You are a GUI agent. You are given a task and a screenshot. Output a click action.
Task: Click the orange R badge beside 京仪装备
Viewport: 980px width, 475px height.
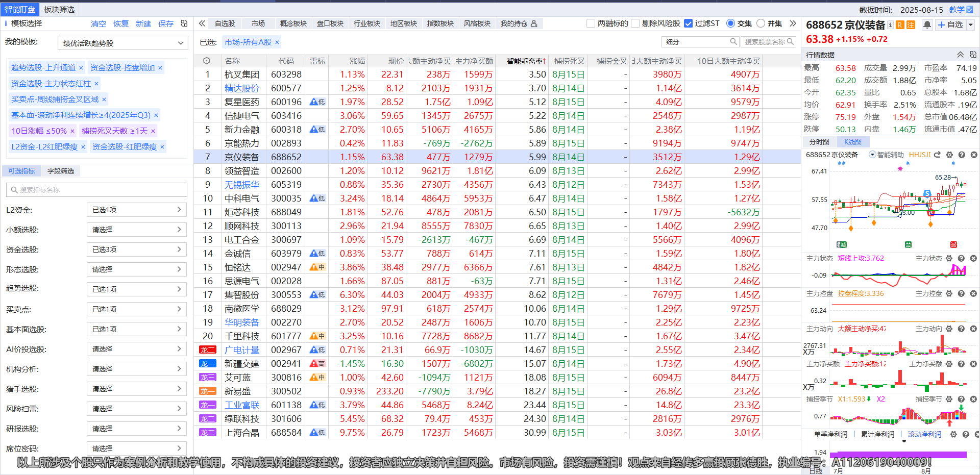(900, 24)
